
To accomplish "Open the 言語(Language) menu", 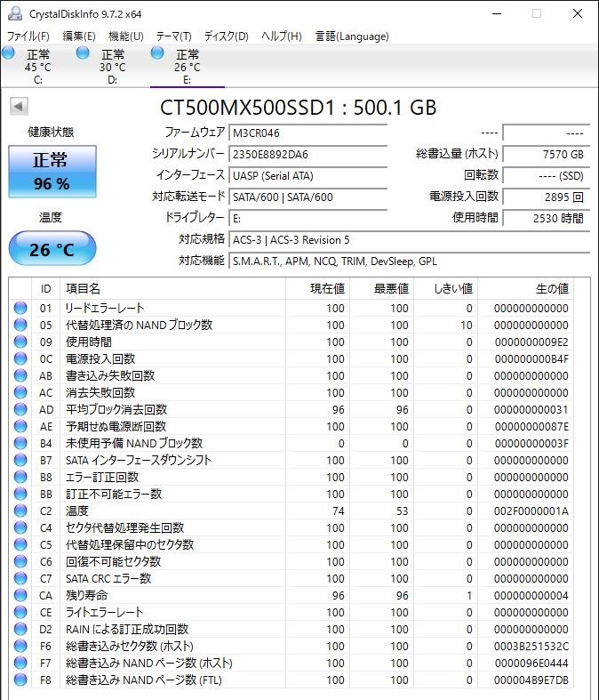I will click(352, 36).
